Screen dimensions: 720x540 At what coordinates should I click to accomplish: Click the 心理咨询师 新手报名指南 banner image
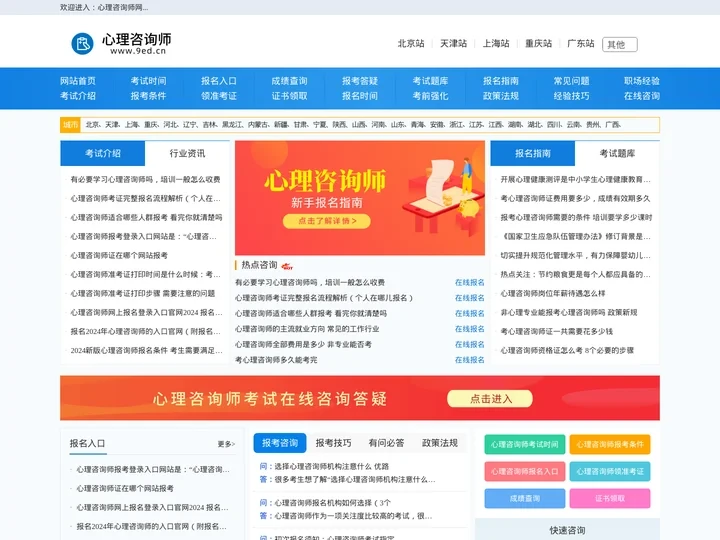pos(360,198)
